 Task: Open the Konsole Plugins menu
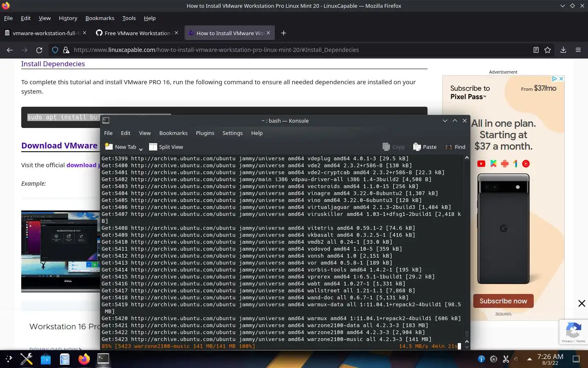[x=205, y=133]
